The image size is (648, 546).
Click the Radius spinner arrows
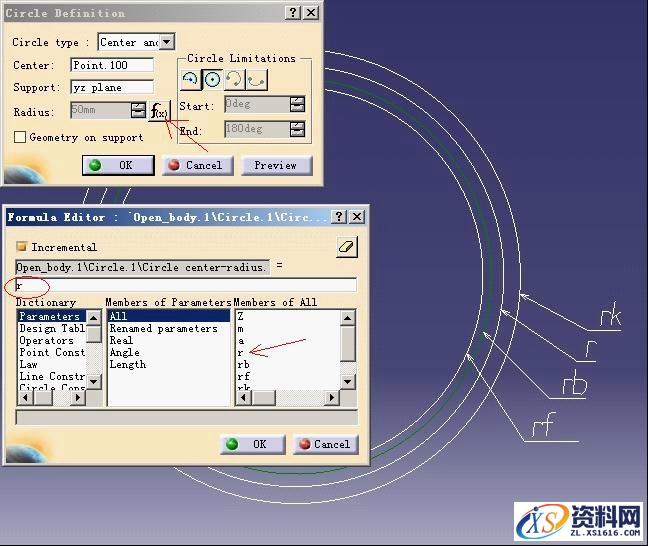click(138, 110)
